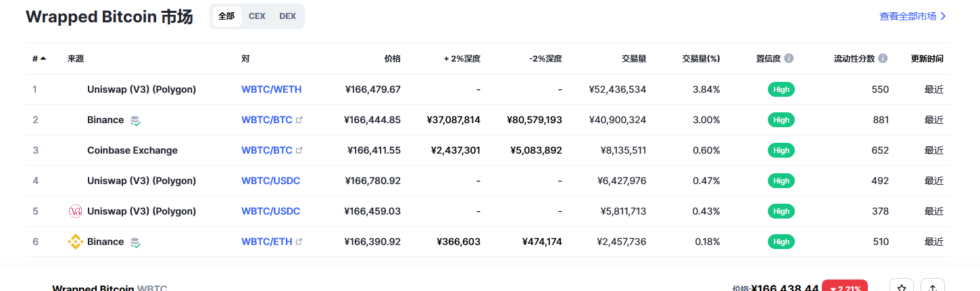This screenshot has width=980, height=291.
Task: Select the volume percentage 3.84%
Action: click(x=706, y=89)
